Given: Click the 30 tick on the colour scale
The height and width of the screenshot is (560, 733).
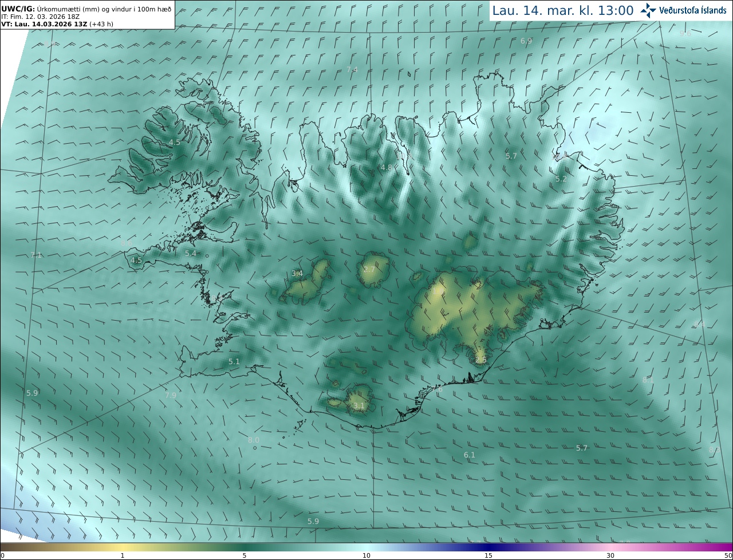Looking at the screenshot, I should (x=610, y=555).
